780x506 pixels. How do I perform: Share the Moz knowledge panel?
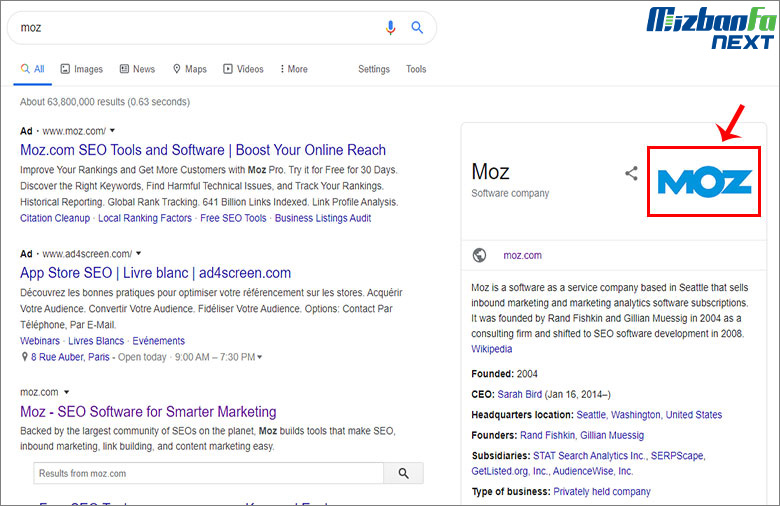point(631,173)
